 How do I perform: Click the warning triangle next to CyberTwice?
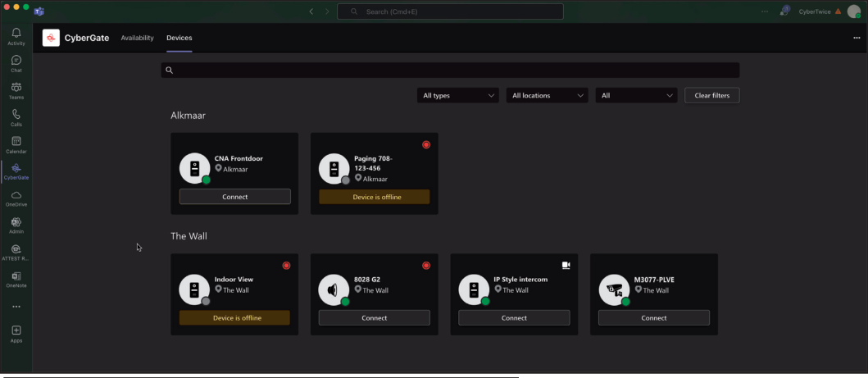click(838, 11)
